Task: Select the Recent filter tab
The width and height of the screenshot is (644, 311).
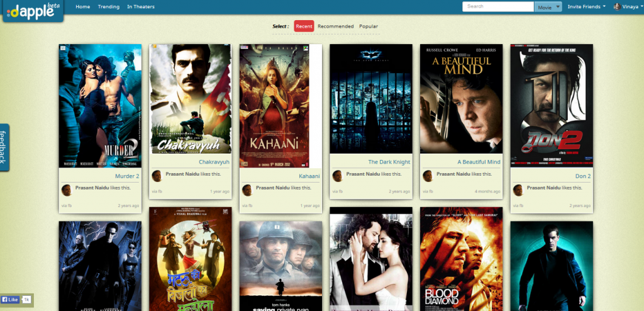Action: tap(304, 26)
